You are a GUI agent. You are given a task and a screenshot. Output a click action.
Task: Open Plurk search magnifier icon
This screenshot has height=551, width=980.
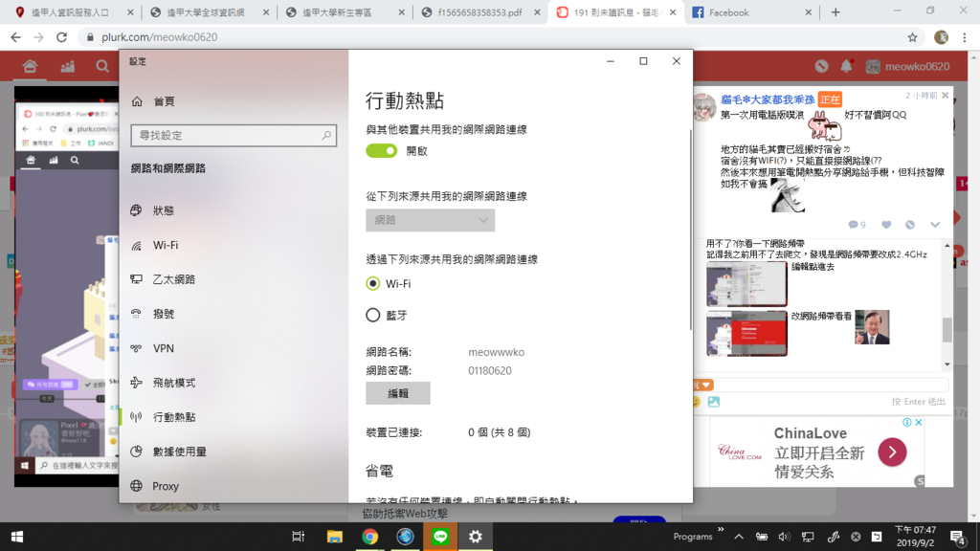[101, 66]
